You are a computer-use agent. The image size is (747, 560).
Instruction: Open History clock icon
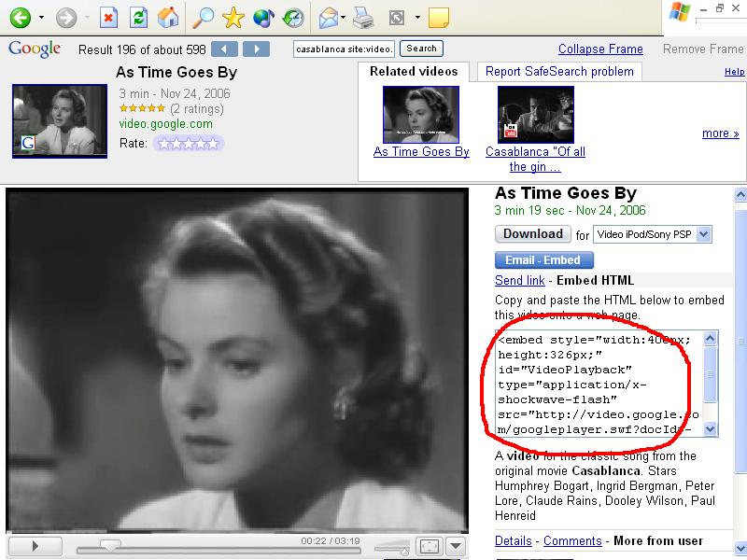(x=293, y=18)
